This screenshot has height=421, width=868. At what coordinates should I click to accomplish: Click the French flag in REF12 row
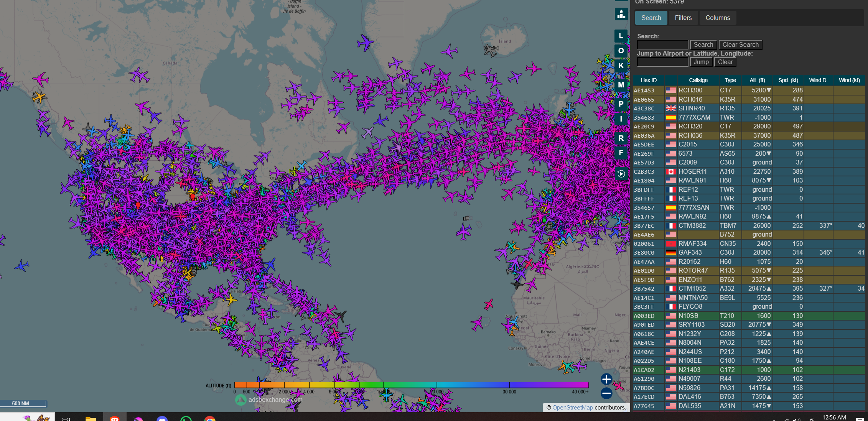[x=671, y=189]
